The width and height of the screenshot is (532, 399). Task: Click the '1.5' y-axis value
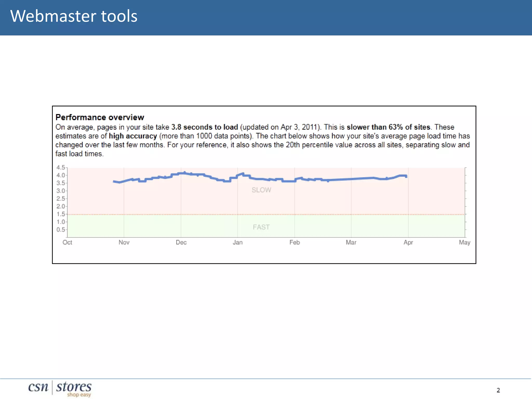click(x=61, y=214)
